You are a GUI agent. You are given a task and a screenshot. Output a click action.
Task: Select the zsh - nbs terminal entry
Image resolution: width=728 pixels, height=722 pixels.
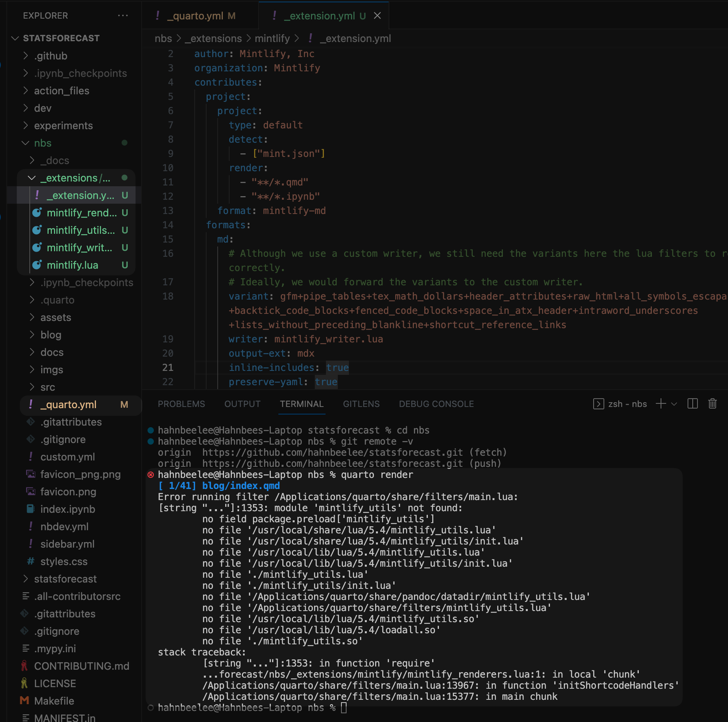627,404
